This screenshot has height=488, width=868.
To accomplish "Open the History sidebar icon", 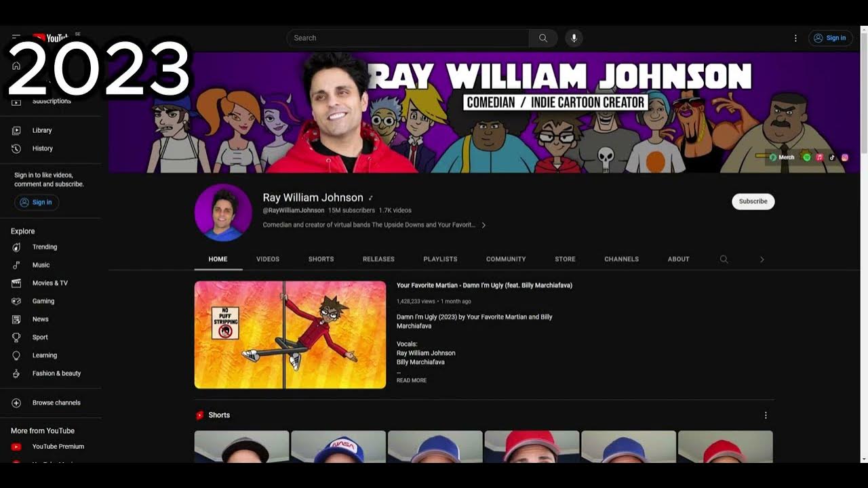I will (x=16, y=148).
